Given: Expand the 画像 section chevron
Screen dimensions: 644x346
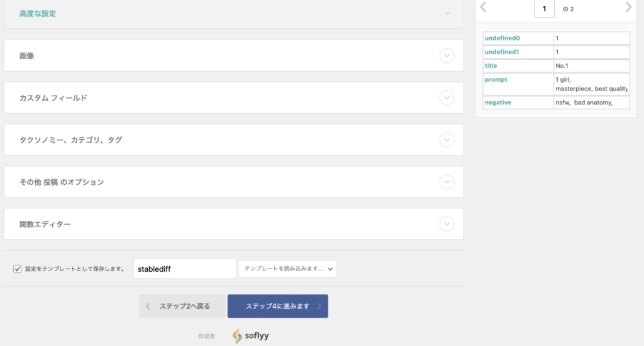Looking at the screenshot, I should [447, 56].
